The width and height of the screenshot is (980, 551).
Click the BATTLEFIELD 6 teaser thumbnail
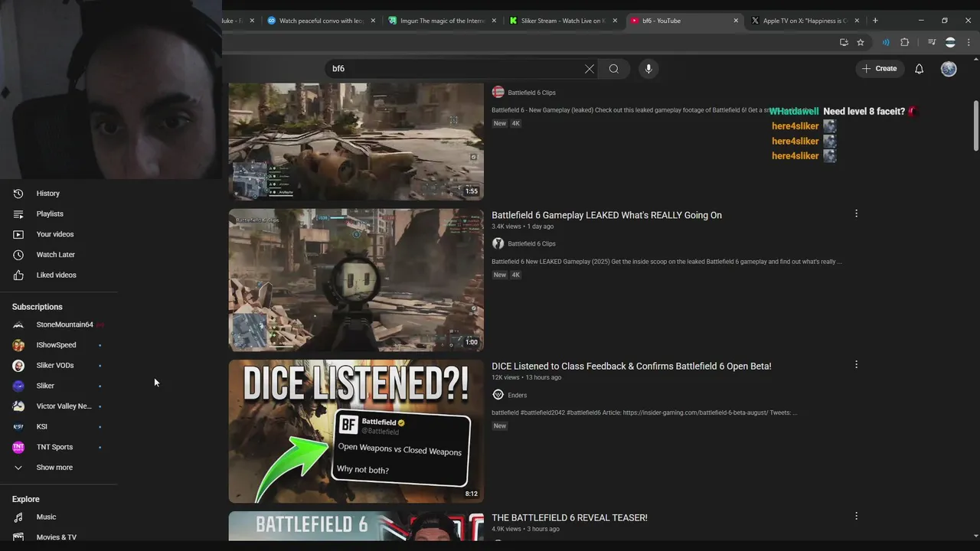point(356,527)
